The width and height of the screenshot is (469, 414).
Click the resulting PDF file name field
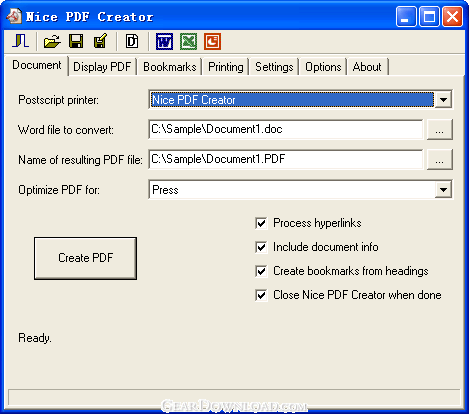[x=286, y=159]
